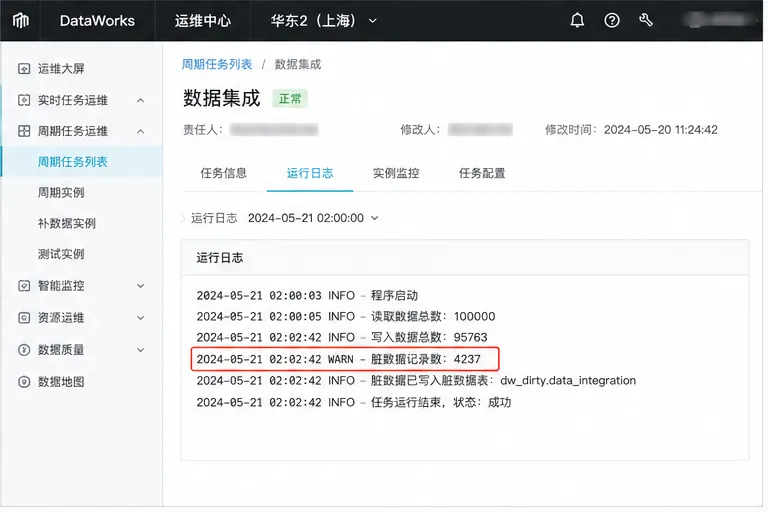
Task: Collapse the 实时任务运维 chevron
Action: [x=141, y=100]
